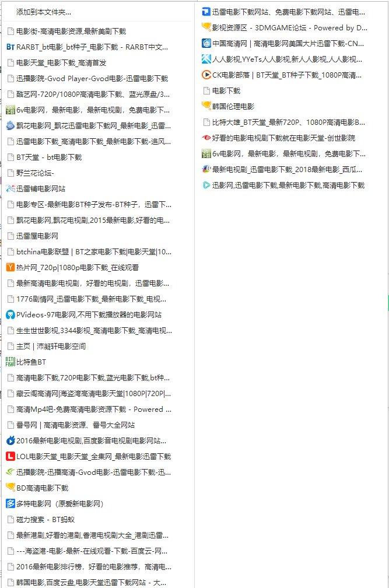Viewport: 389px width, 588px height.
Task: Click the page icon beside 电影天堂_电影下载_高清首发
Action: [x=11, y=62]
